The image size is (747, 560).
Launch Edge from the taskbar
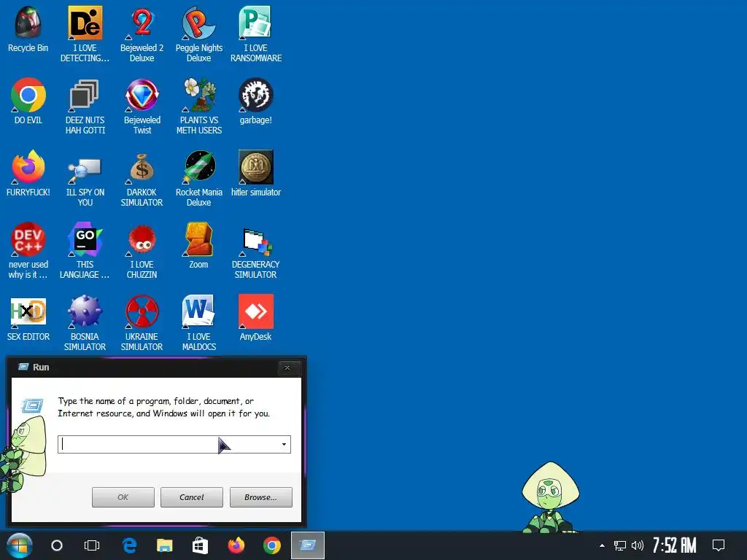[129, 545]
